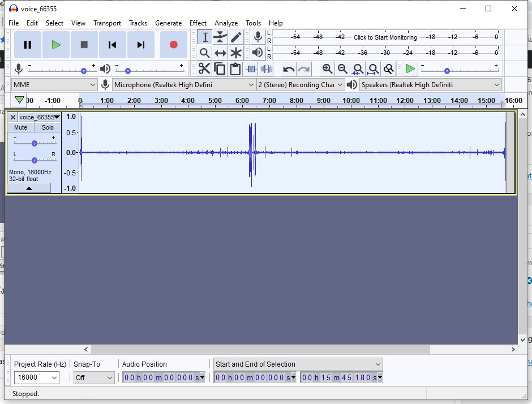The height and width of the screenshot is (404, 532).
Task: Expand the Project Rate 16000 dropdown
Action: [54, 377]
